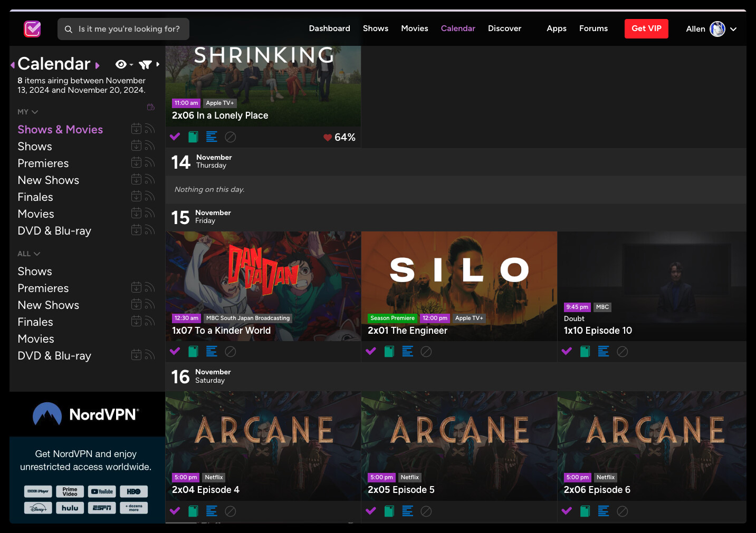The width and height of the screenshot is (756, 533).
Task: Toggle watched checkmark for Arcane 2x04
Action: [x=175, y=511]
